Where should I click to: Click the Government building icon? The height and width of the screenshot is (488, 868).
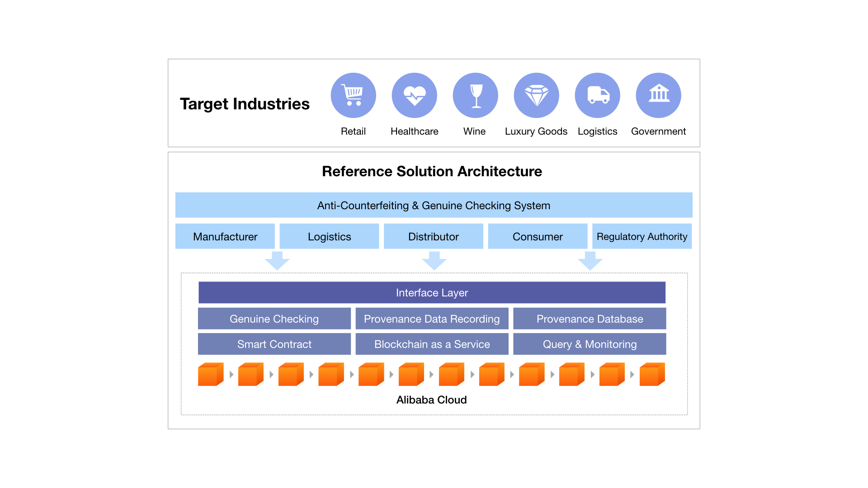(658, 95)
